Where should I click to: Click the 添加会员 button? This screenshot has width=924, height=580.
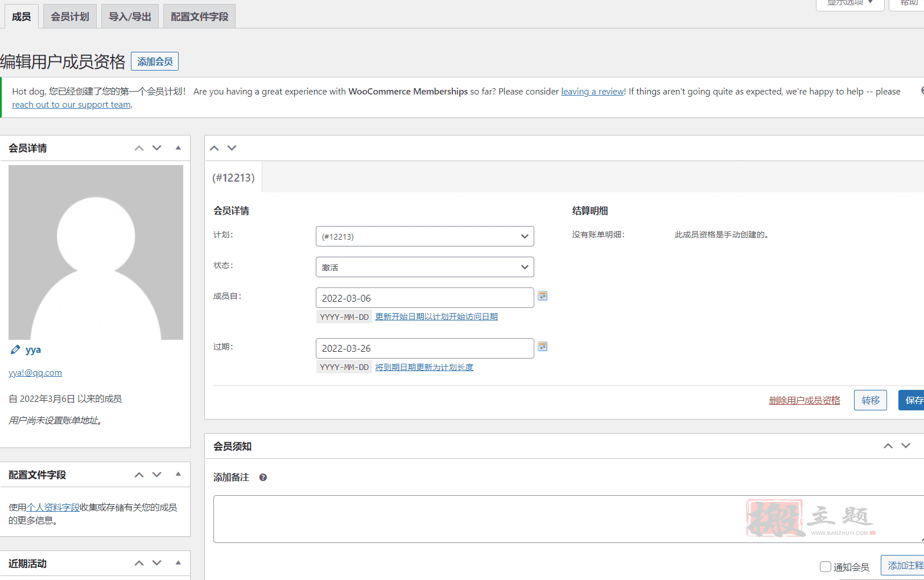155,61
